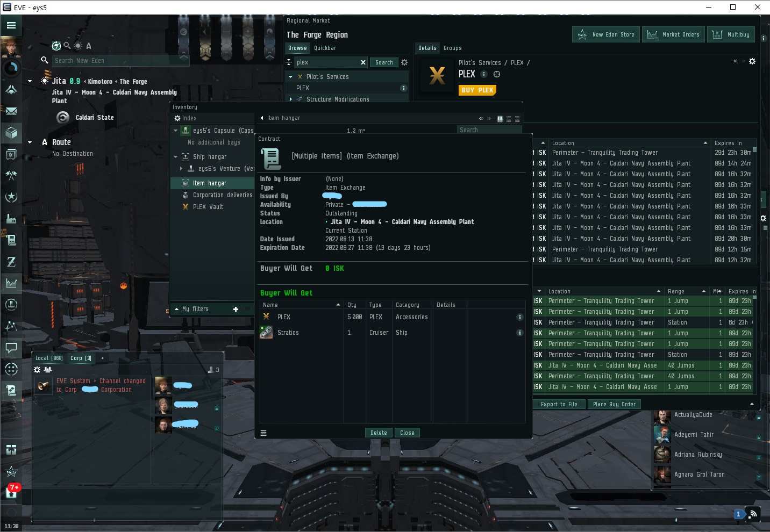Switch to the Quickbar tab

click(x=325, y=48)
